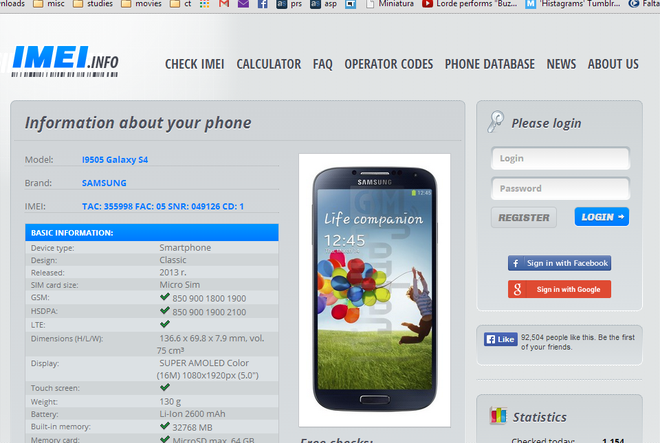Click the 32768 MB memory value
This screenshot has width=660, height=443.
click(x=192, y=427)
